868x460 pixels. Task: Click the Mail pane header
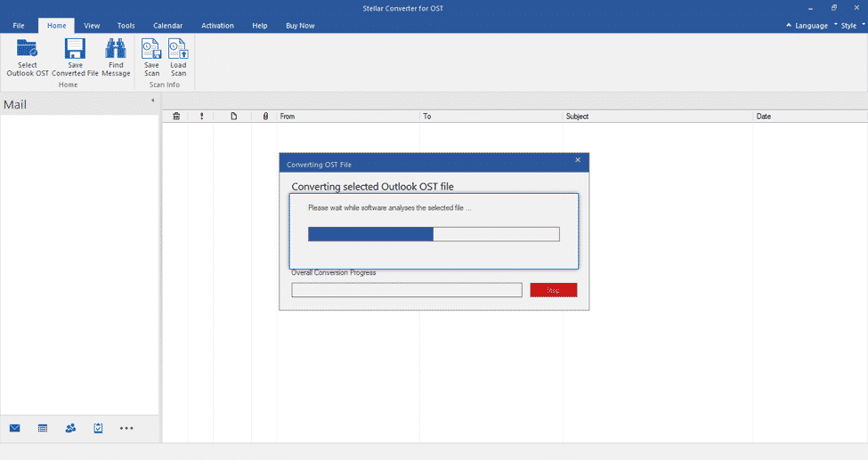(x=79, y=105)
